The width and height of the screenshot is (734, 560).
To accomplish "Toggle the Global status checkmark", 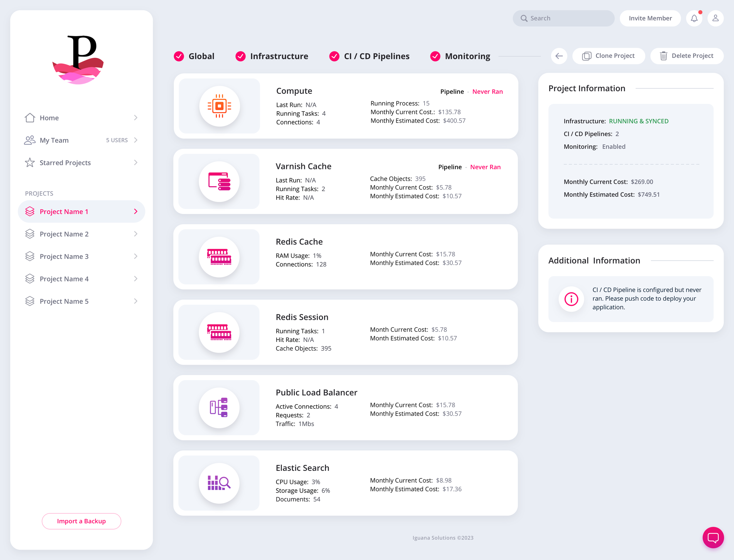I will (x=179, y=56).
